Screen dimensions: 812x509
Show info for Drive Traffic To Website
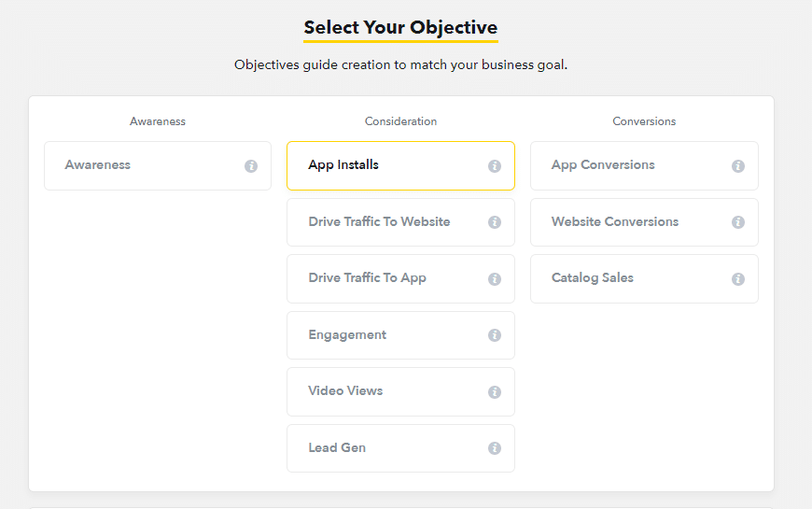pos(495,222)
